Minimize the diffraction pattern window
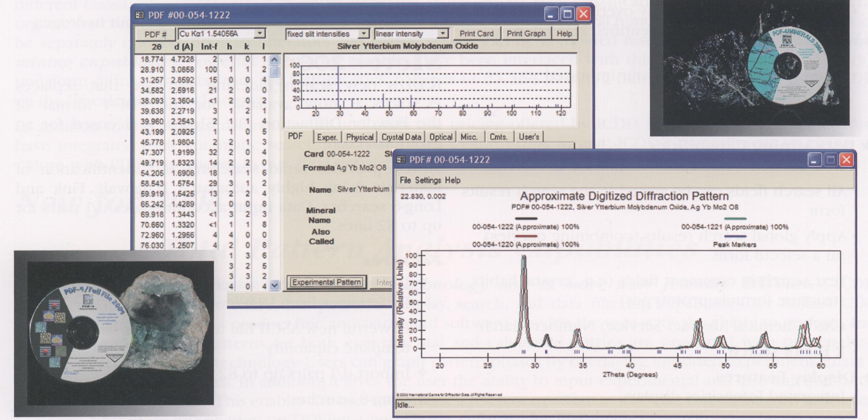The height and width of the screenshot is (420, 868). (814, 160)
